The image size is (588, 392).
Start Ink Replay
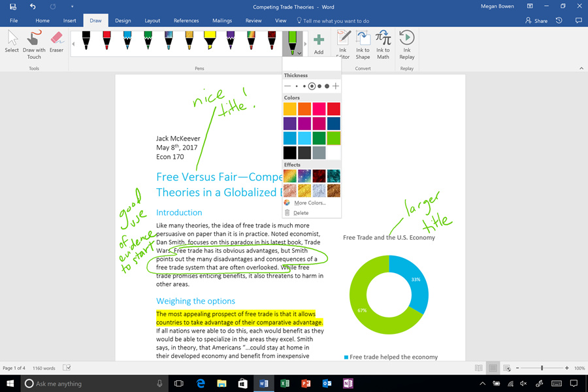407,45
